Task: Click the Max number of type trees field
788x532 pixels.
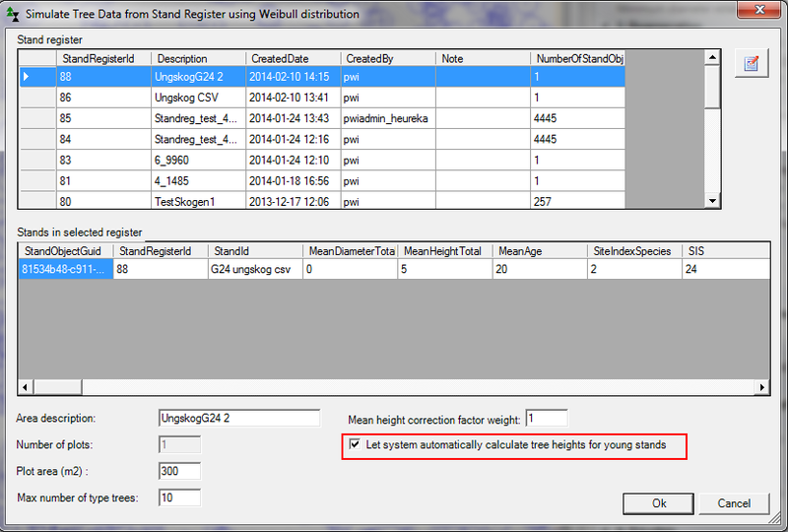Action: 179,498
